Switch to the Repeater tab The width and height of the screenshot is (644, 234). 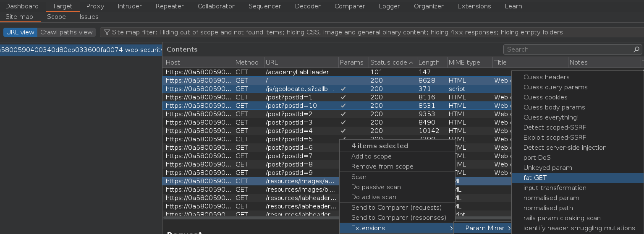click(170, 6)
